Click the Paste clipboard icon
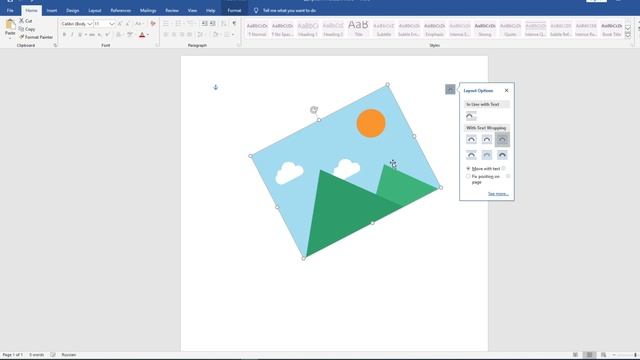The height and width of the screenshot is (360, 640). pos(10,24)
